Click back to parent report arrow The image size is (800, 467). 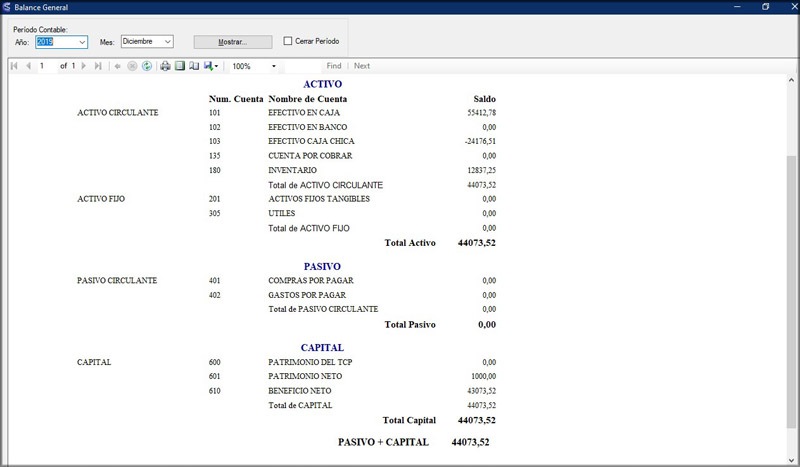click(117, 66)
